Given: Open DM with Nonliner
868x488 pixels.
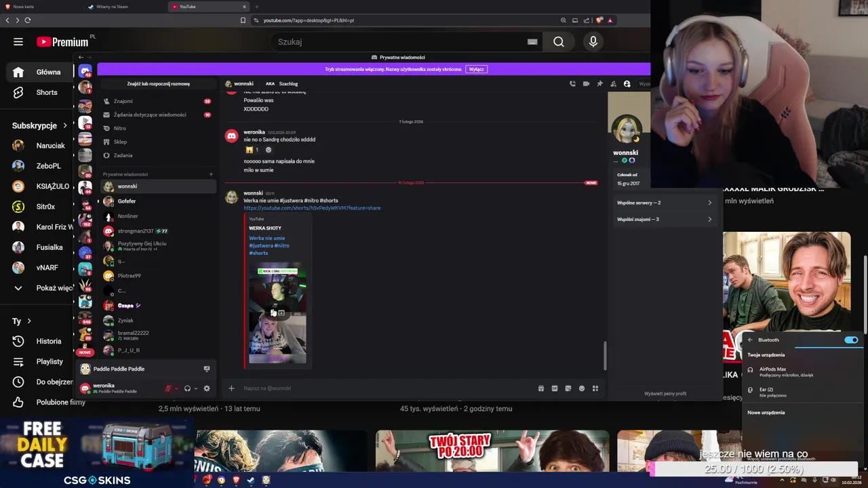Looking at the screenshot, I should click(x=157, y=216).
